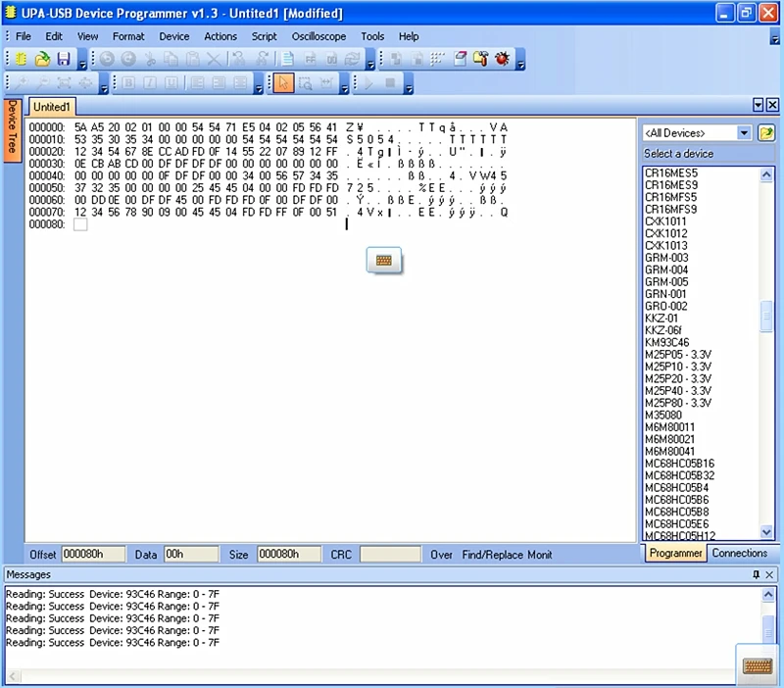The width and height of the screenshot is (784, 688).
Task: Select M35080 in the device list
Action: tap(663, 415)
